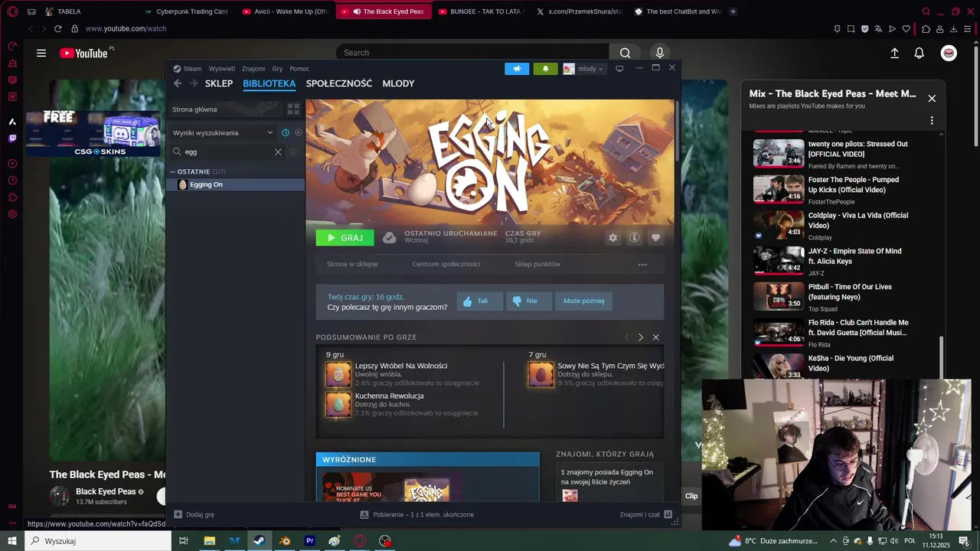Click Dodaj grę at Steam bottom
The image size is (980, 551).
point(194,514)
